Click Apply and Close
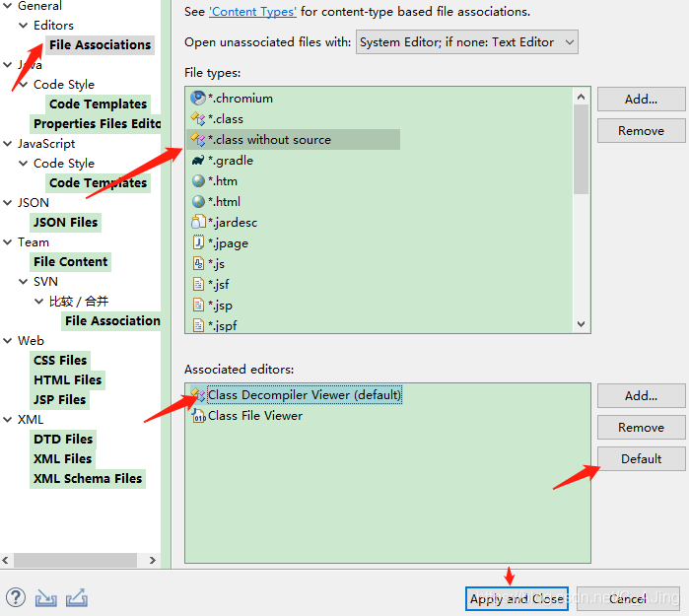 pyautogui.click(x=517, y=598)
